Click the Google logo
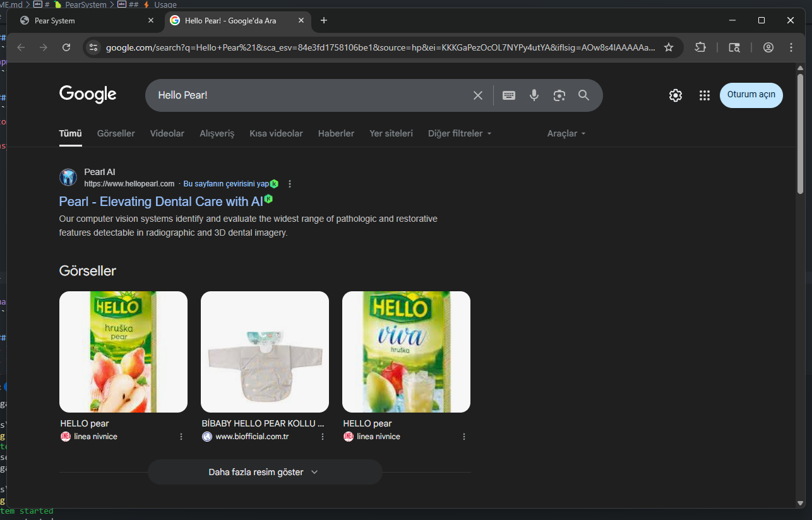Image resolution: width=812 pixels, height=520 pixels. click(x=88, y=95)
